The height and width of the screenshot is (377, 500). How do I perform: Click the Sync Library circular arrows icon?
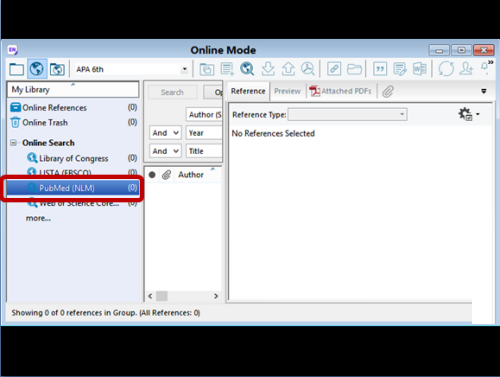[446, 69]
